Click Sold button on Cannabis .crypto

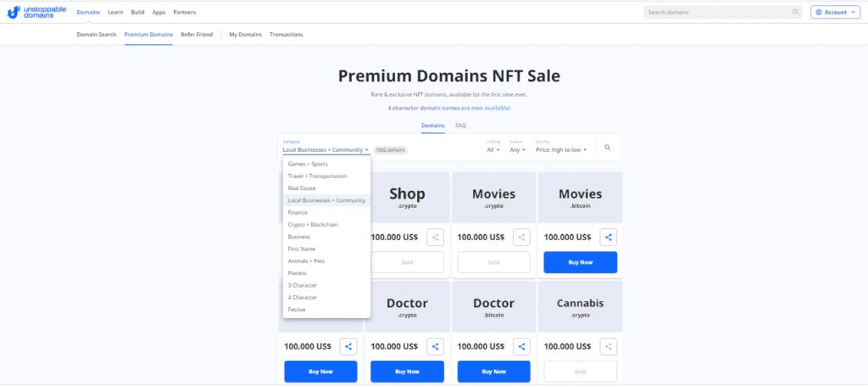pyautogui.click(x=580, y=372)
